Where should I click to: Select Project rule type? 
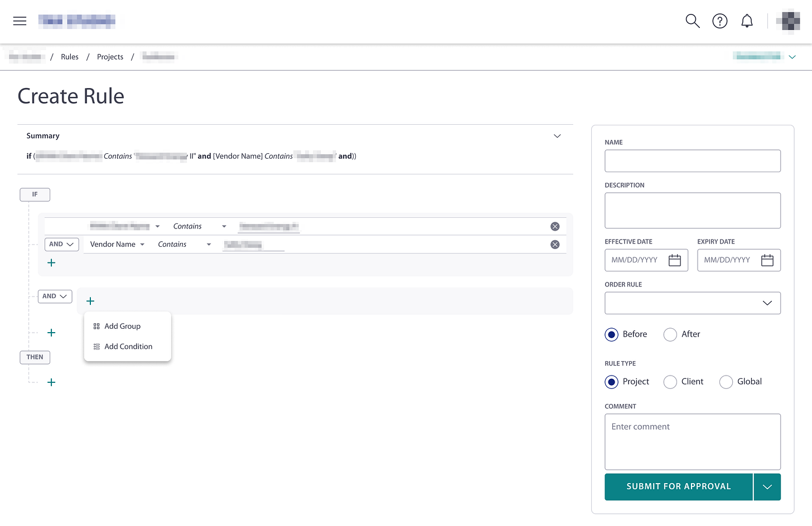pyautogui.click(x=611, y=382)
